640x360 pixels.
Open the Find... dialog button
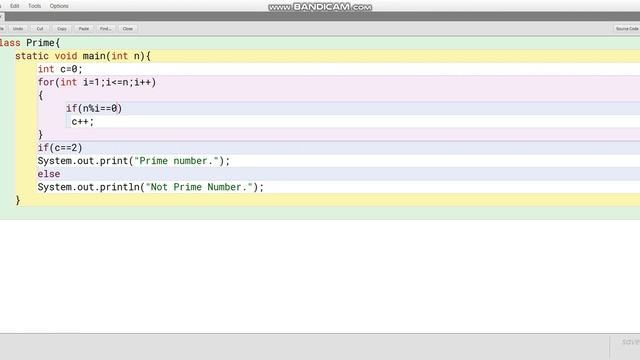[x=106, y=29]
